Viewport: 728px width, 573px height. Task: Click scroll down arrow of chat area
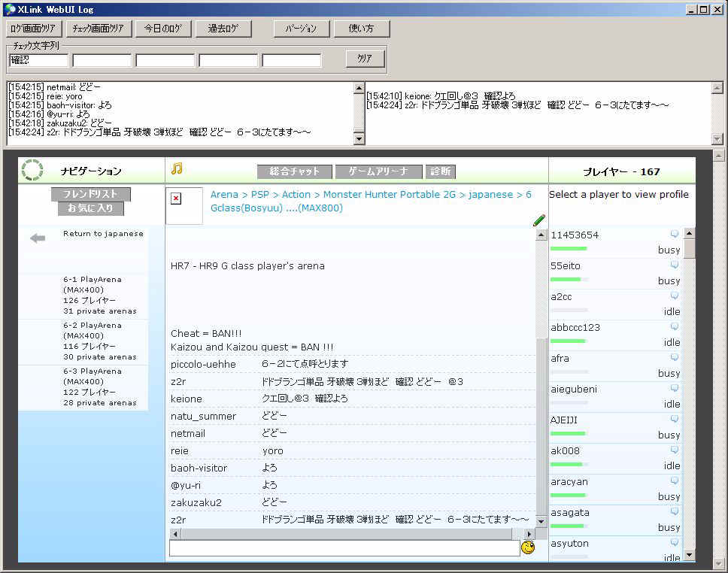[x=541, y=521]
